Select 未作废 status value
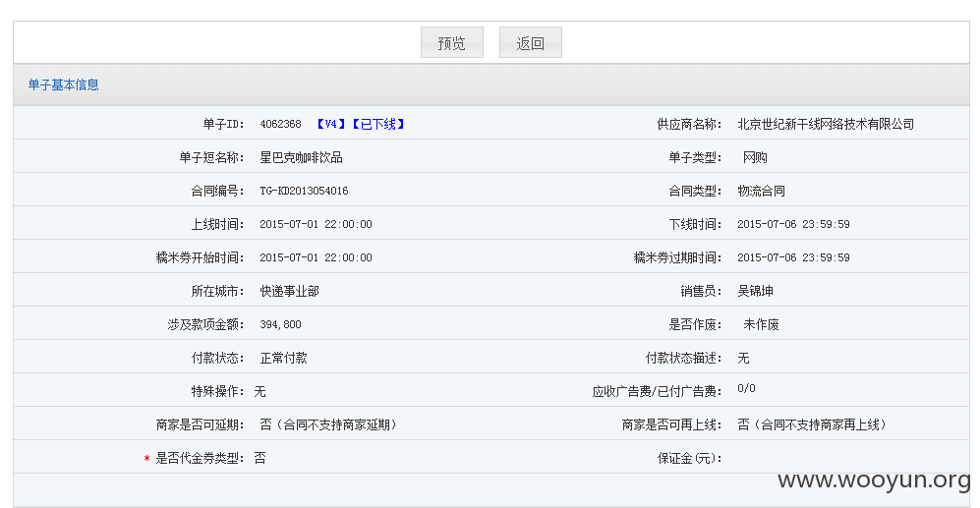This screenshot has height=508, width=980. click(761, 325)
